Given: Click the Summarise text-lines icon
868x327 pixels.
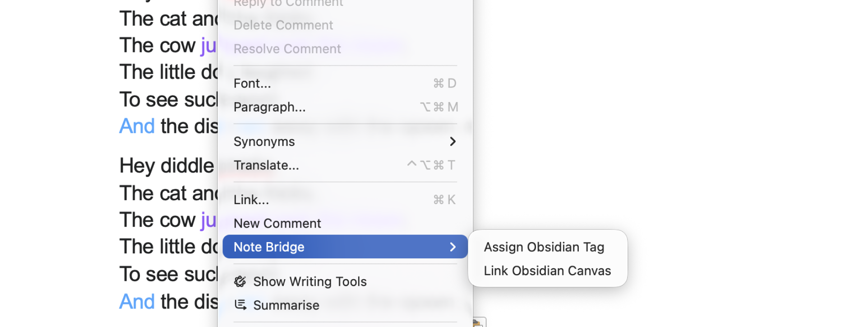Looking at the screenshot, I should click(x=240, y=305).
